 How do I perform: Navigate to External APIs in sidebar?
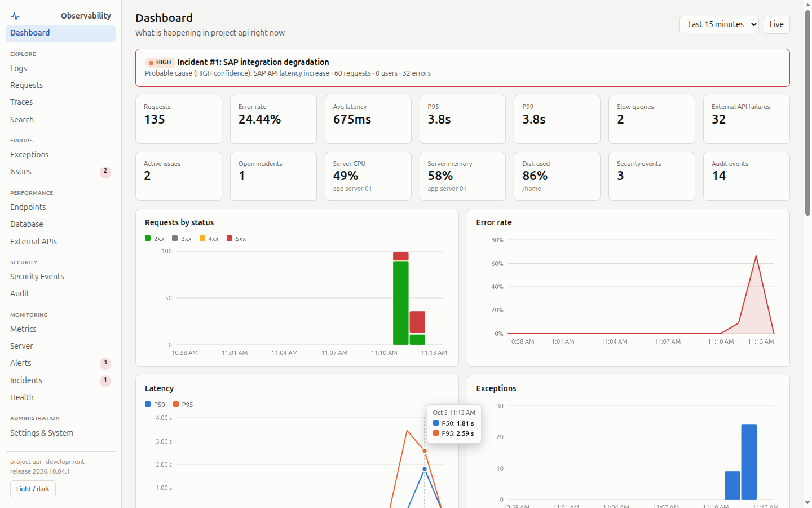[x=60, y=242]
